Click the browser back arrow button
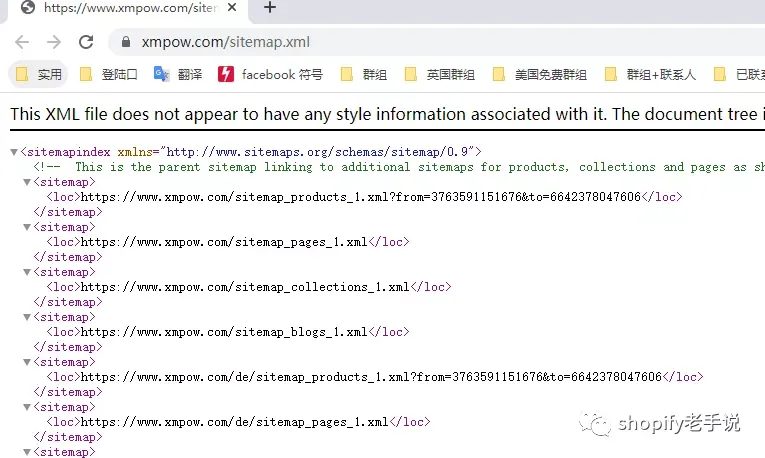 pos(22,42)
